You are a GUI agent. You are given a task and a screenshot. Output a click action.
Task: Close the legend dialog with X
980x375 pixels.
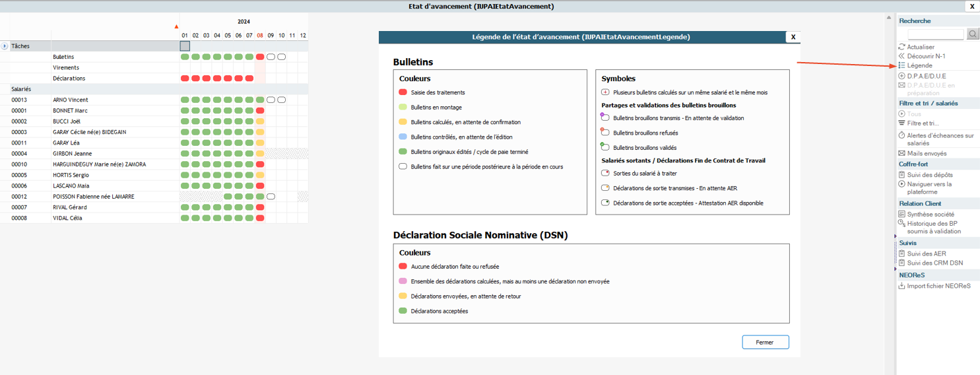pyautogui.click(x=793, y=37)
